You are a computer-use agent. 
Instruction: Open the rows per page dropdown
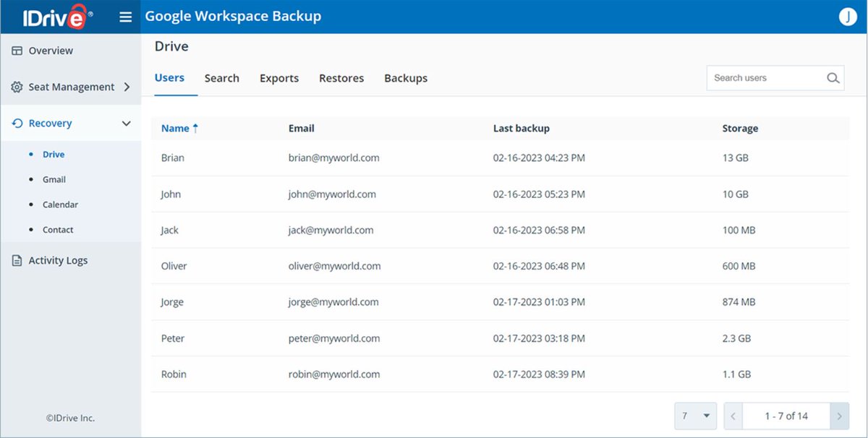(695, 416)
